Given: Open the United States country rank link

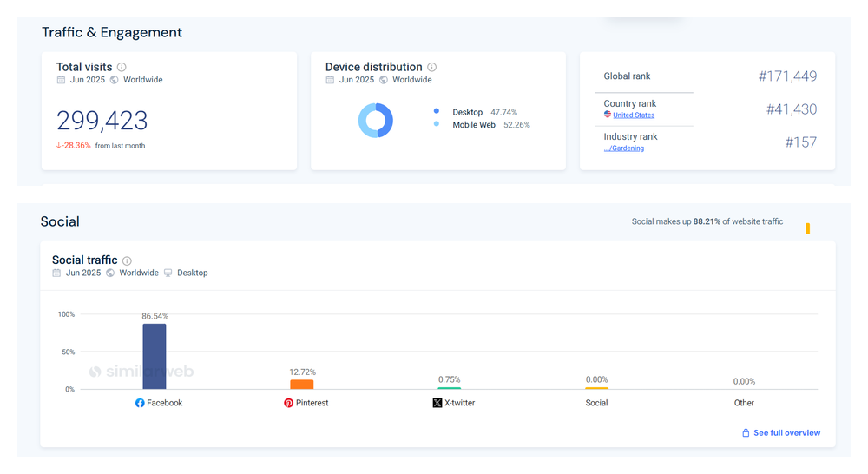Looking at the screenshot, I should [634, 115].
